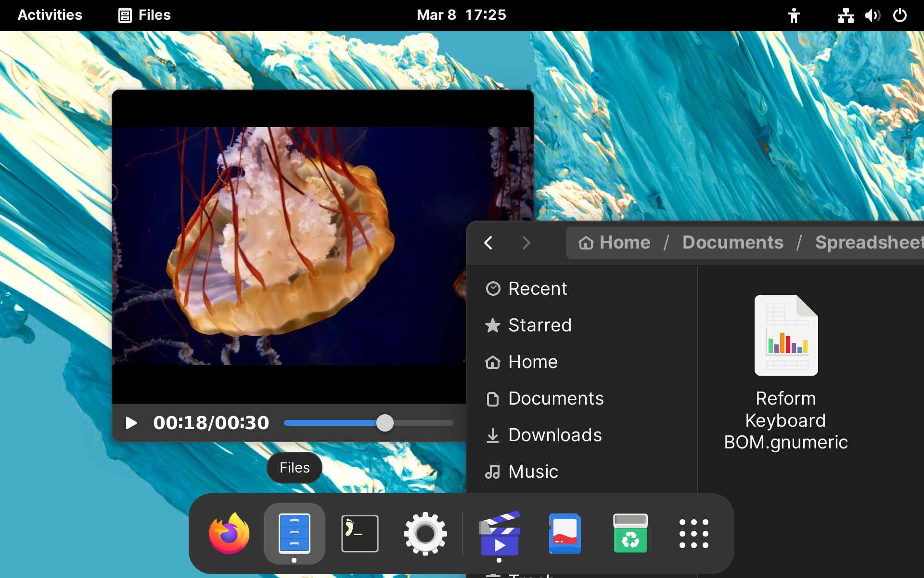This screenshot has width=924, height=578.
Task: Open Firefox from the dock
Action: click(x=229, y=533)
